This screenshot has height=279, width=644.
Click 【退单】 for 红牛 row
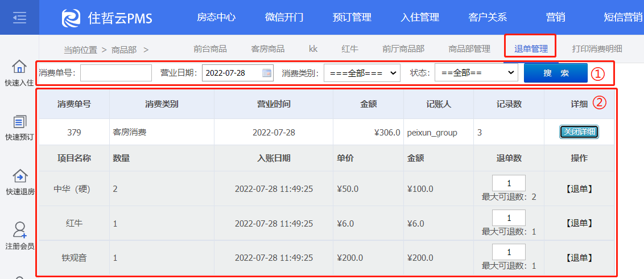point(579,223)
